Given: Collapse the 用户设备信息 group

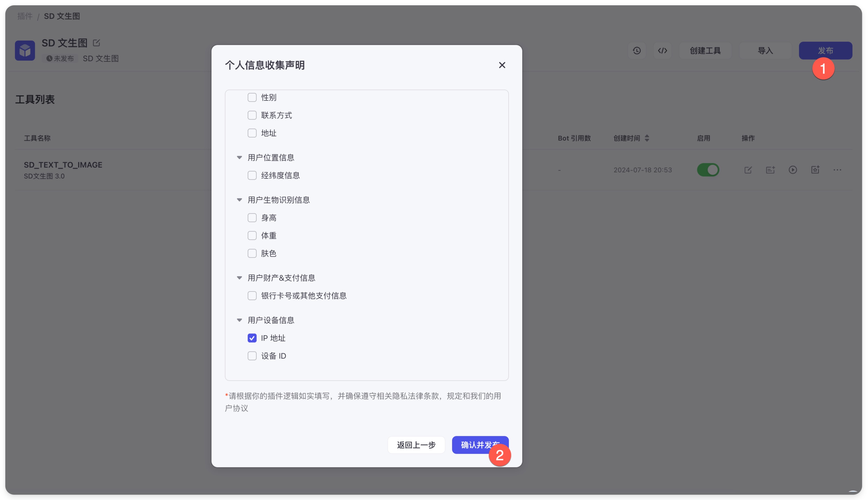Looking at the screenshot, I should click(239, 320).
